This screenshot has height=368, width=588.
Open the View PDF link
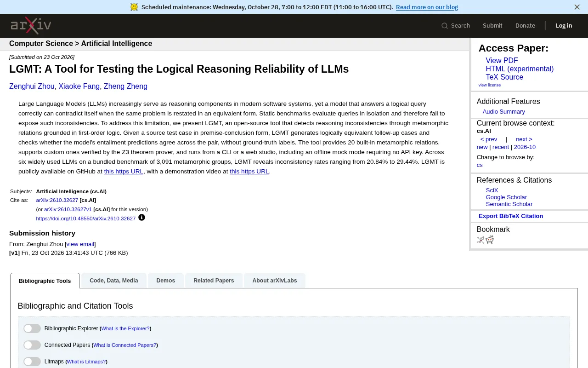coord(502,61)
